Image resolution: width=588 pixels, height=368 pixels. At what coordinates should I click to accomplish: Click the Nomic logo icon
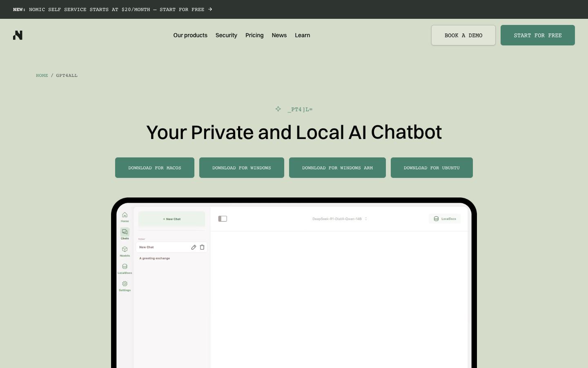[18, 35]
